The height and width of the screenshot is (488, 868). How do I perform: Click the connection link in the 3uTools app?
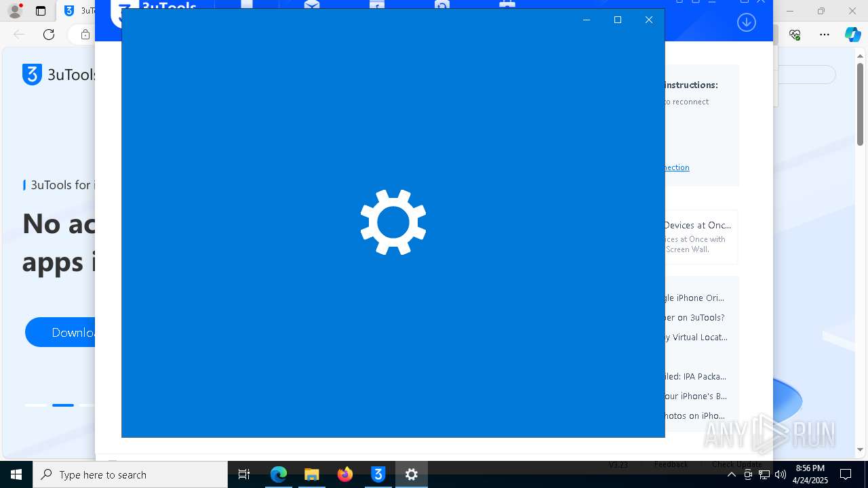(677, 167)
